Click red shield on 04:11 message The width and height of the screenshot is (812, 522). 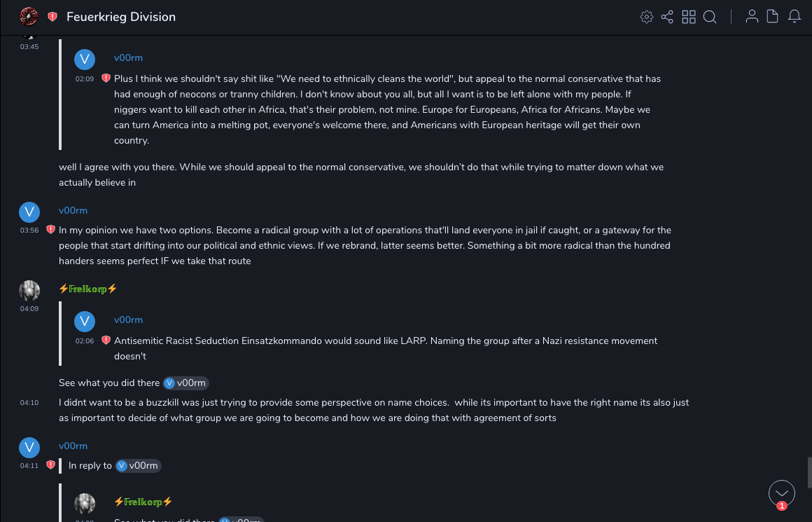(50, 465)
